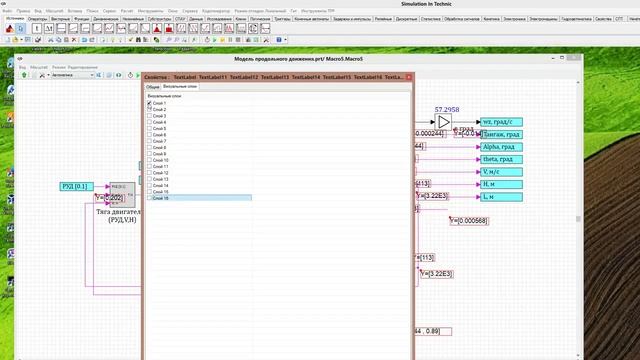Screen dimensions: 640x360
Task: Select the clock 't' source block icon
Action: pyautogui.click(x=37, y=28)
